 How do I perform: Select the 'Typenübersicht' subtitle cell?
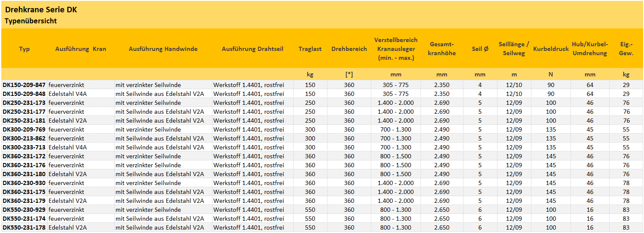pyautogui.click(x=31, y=21)
